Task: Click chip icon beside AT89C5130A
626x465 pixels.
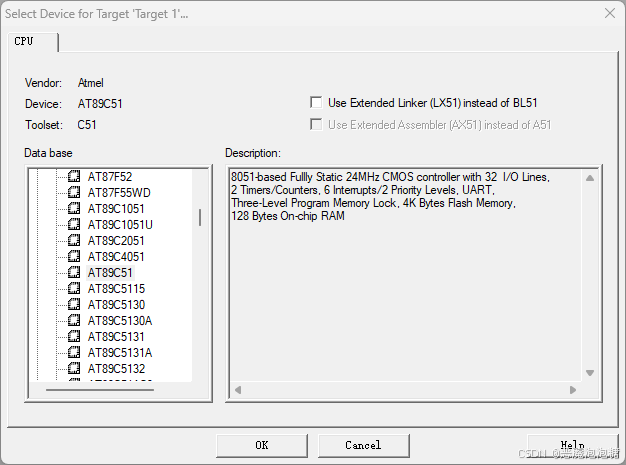Action: 74,320
